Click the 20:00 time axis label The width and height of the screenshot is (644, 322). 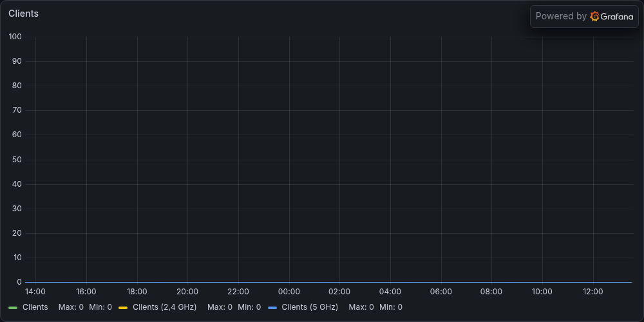point(187,292)
